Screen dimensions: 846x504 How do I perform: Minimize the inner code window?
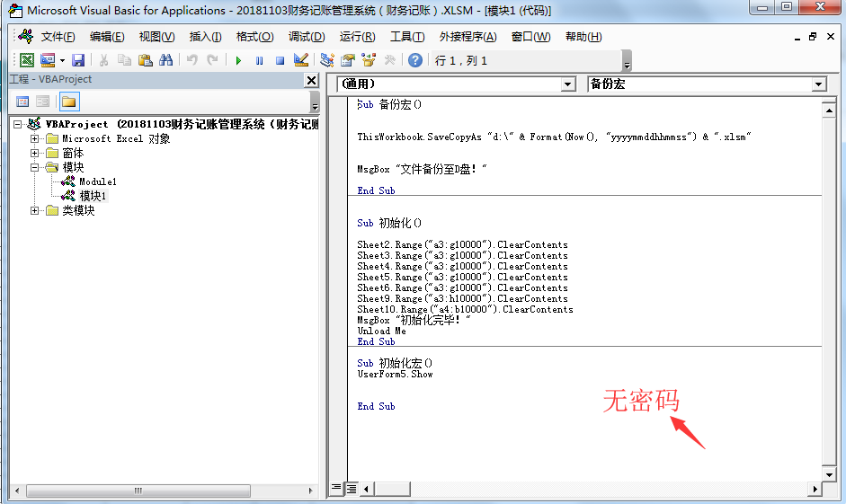[797, 37]
